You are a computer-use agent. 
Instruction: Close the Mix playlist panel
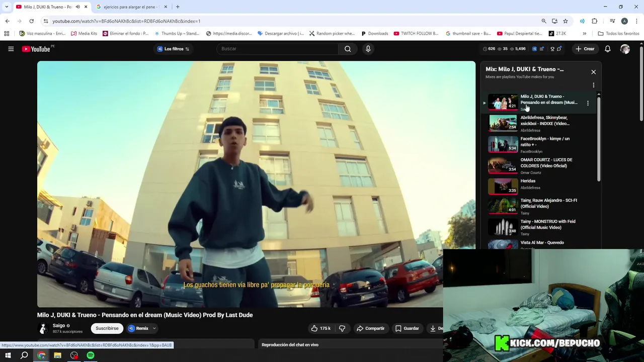[x=593, y=72]
